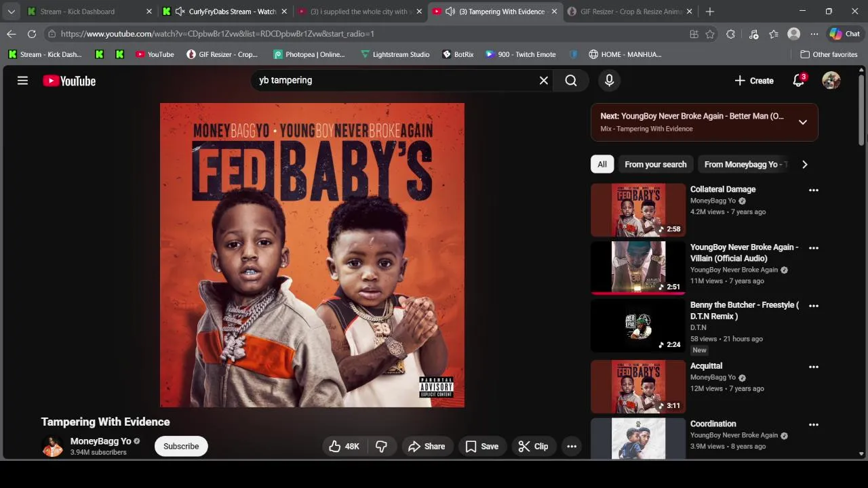868x488 pixels.
Task: Open the tab search dropdown arrow
Action: pos(12,12)
